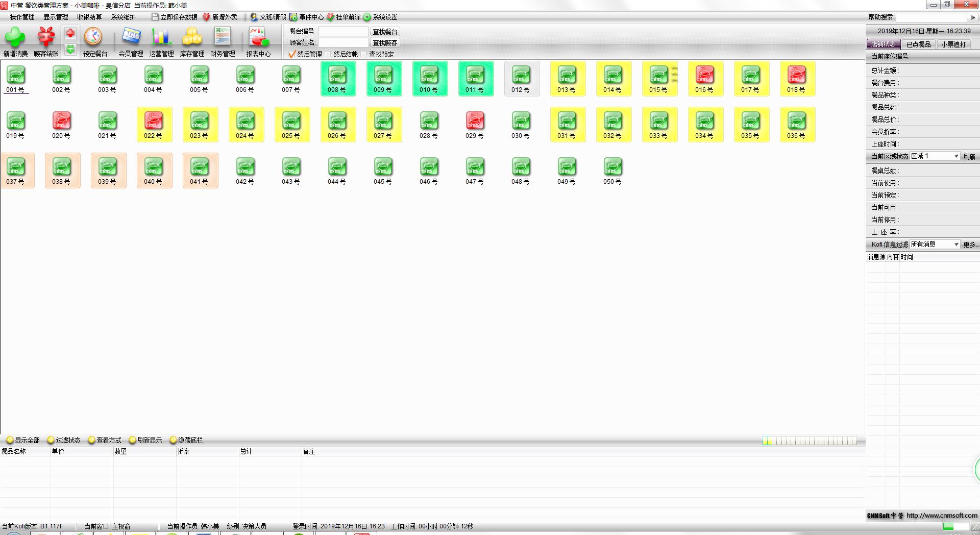Image resolution: width=980 pixels, height=535 pixels.
Task: Select grey highlighted table 012号
Action: tap(522, 79)
